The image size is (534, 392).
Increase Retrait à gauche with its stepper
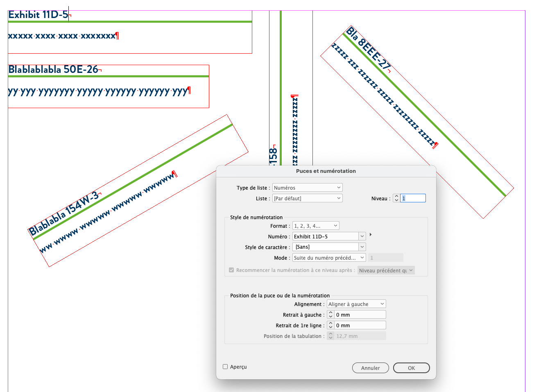click(330, 313)
